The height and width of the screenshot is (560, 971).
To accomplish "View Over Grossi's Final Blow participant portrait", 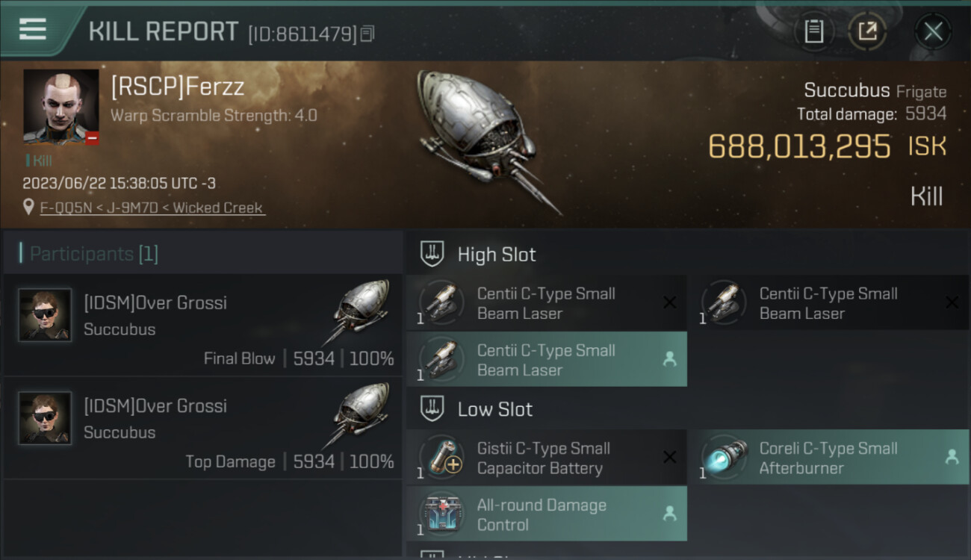I will point(45,315).
